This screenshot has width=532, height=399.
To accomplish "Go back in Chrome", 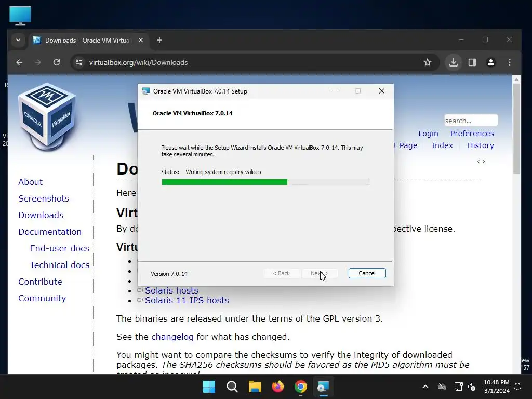I will pos(19,62).
